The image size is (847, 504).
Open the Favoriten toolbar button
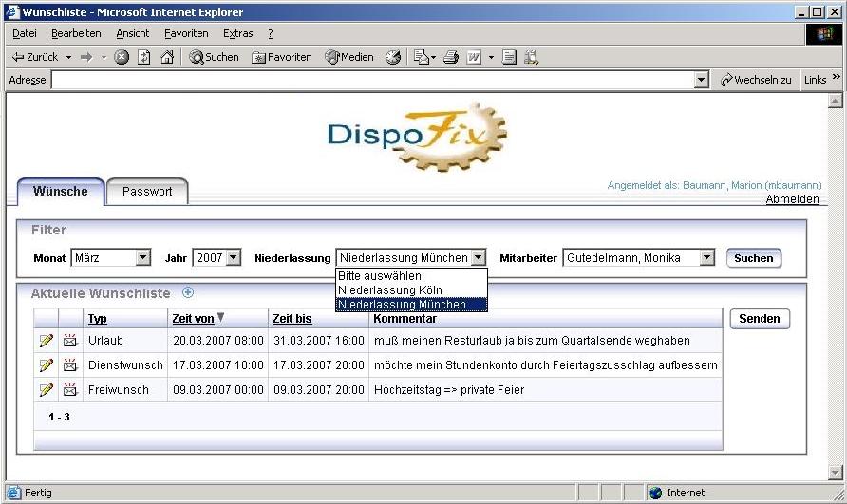[282, 57]
